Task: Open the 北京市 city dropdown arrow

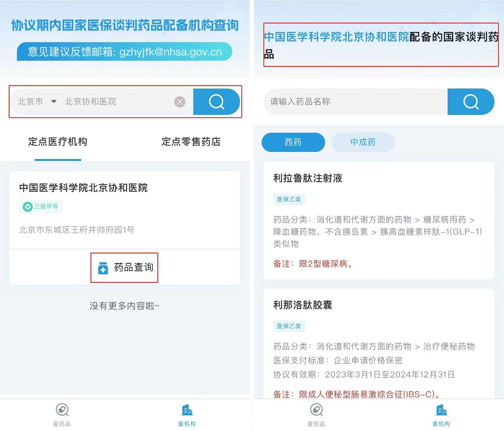Action: pyautogui.click(x=54, y=102)
